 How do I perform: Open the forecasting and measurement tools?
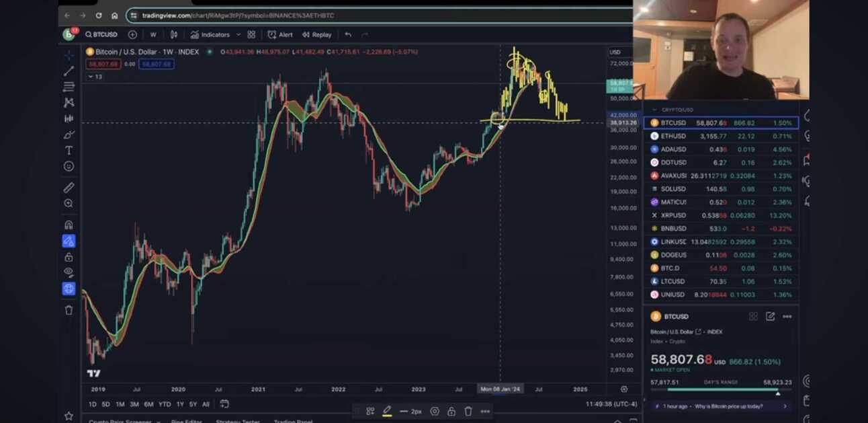tap(69, 118)
